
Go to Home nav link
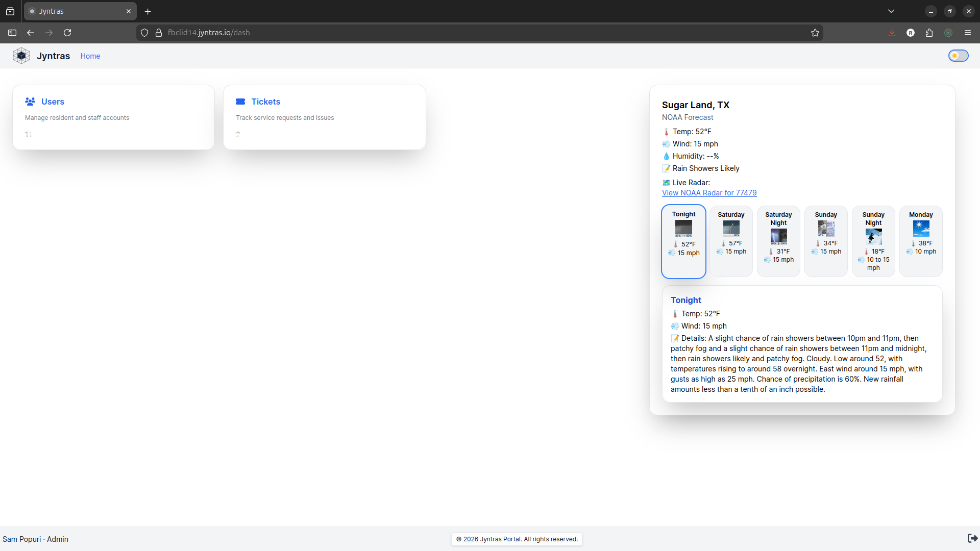pyautogui.click(x=90, y=56)
